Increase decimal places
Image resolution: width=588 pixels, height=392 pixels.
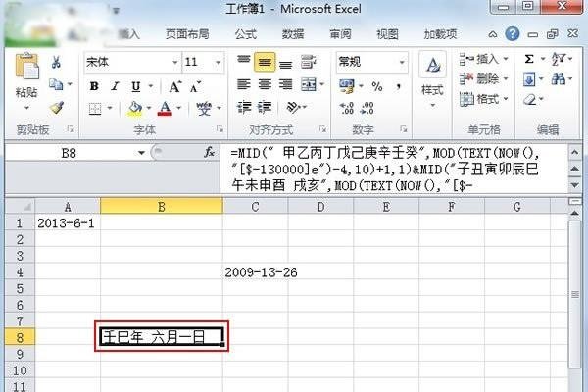[346, 108]
